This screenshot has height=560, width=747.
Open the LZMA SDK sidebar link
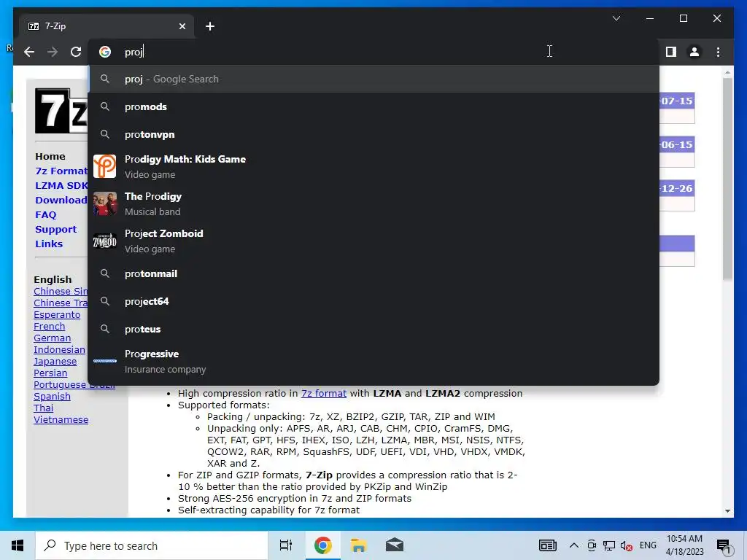click(x=61, y=186)
